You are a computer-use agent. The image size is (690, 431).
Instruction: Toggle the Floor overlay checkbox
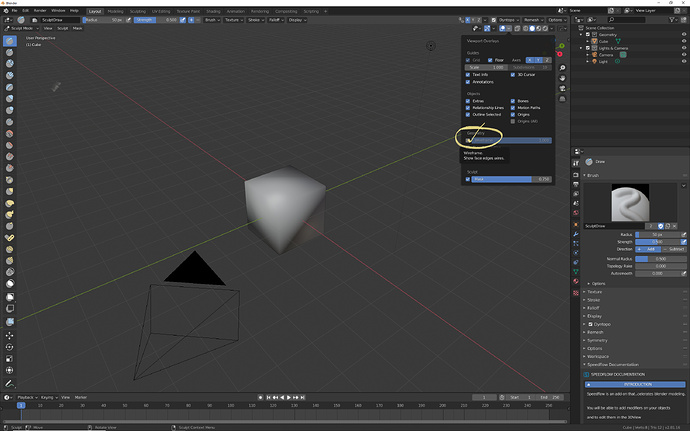click(490, 60)
